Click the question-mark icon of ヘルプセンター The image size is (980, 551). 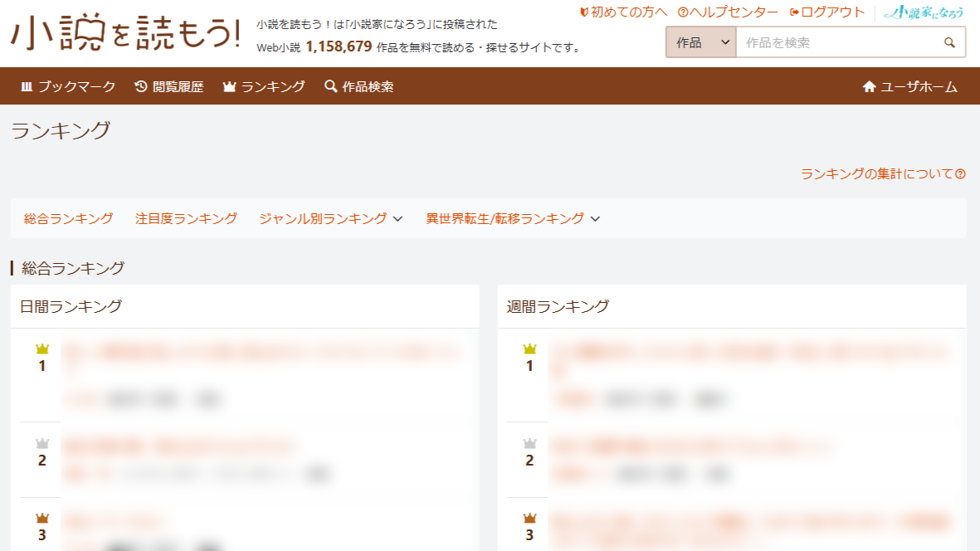coord(680,12)
